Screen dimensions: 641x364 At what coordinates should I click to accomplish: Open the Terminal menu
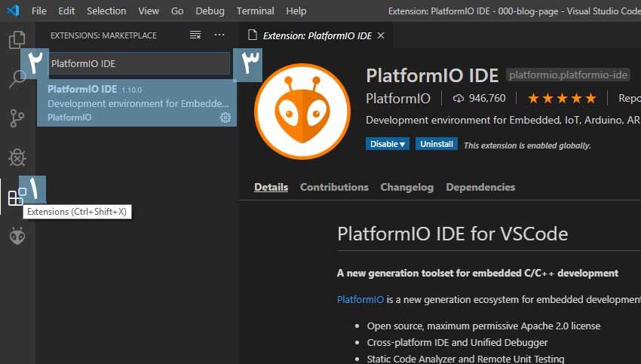(255, 11)
